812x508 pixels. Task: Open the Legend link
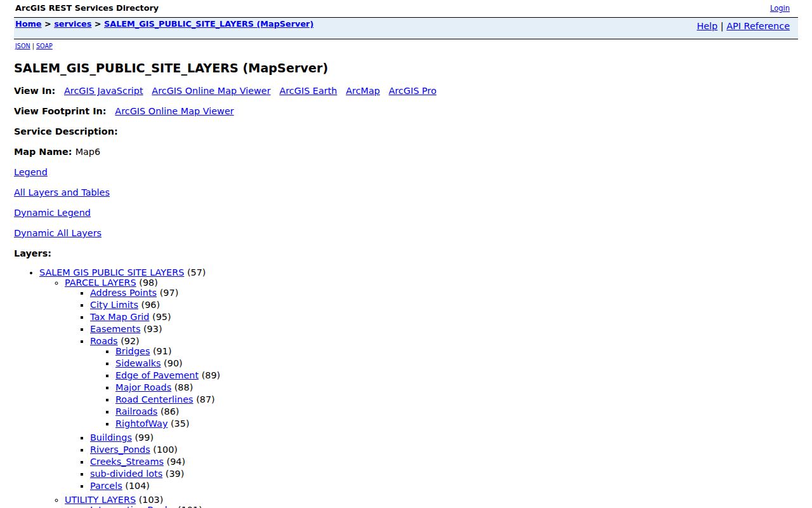click(x=30, y=172)
